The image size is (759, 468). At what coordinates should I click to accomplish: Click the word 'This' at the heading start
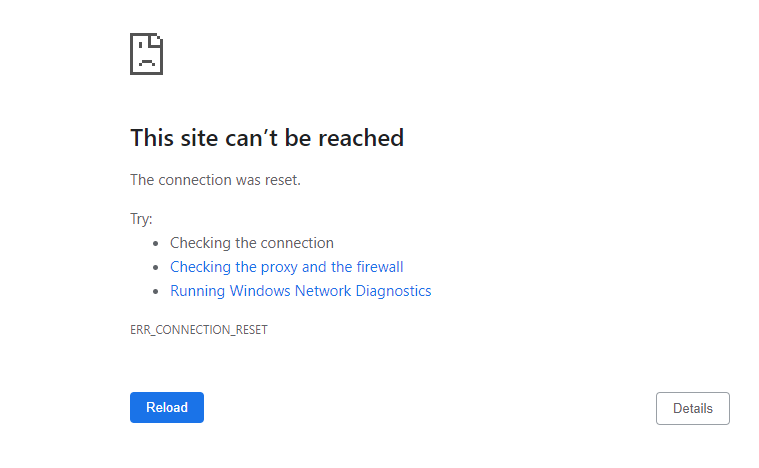152,138
